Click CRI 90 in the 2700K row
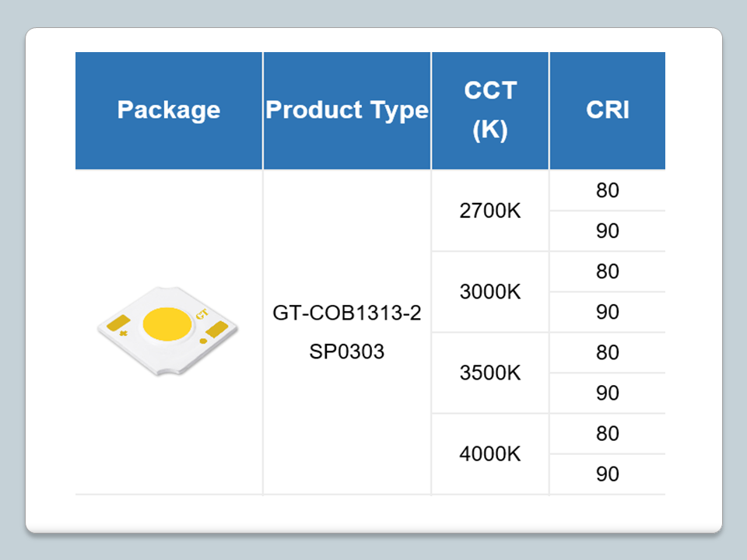The width and height of the screenshot is (747, 560). 607,232
